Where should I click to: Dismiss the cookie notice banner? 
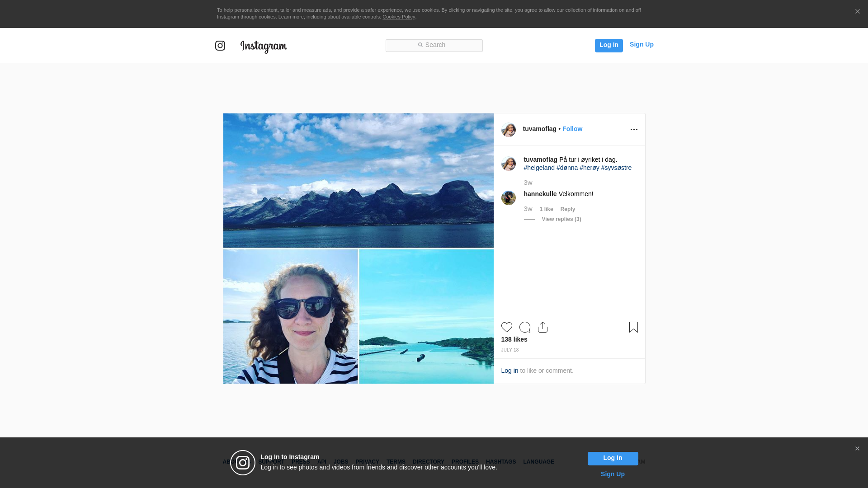[x=857, y=12]
